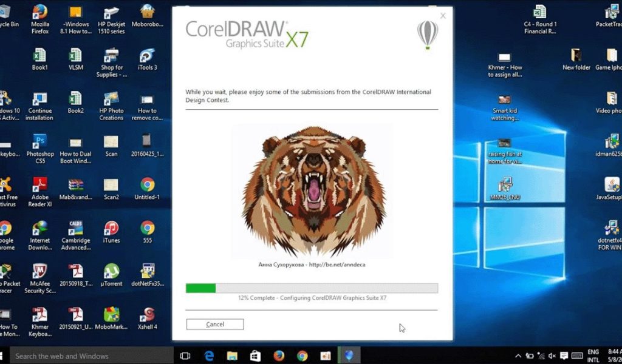Open raising fish at home video file
This screenshot has height=364, width=622.
pos(505,151)
